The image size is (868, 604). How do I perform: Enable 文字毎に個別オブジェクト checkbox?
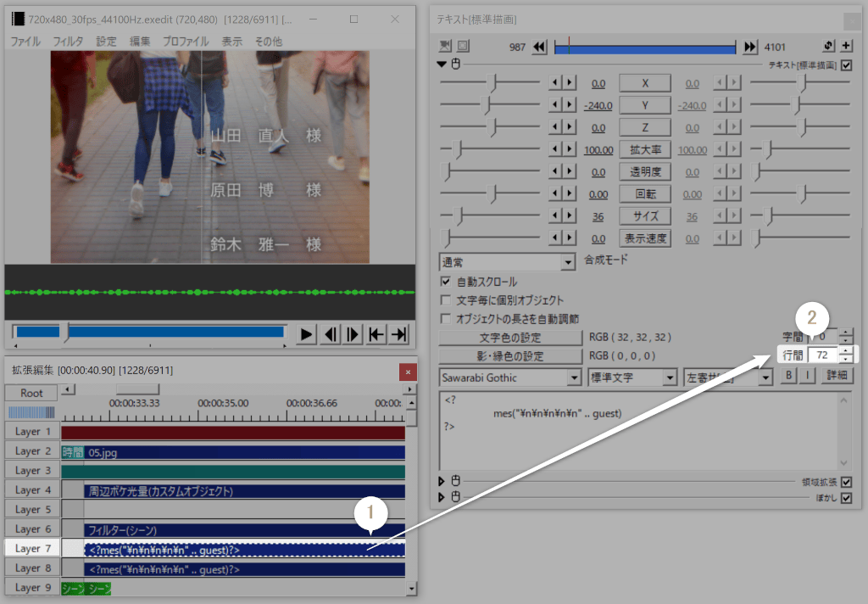pos(446,300)
